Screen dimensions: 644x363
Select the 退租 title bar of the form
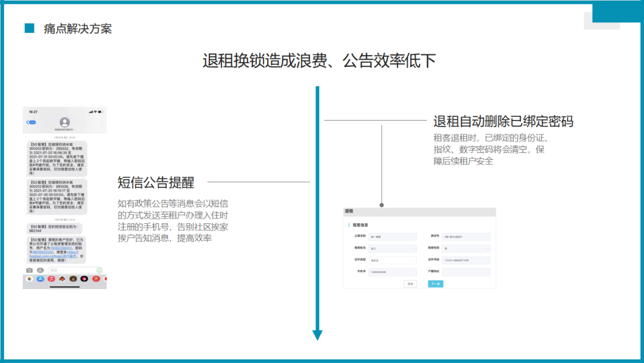[x=349, y=211]
